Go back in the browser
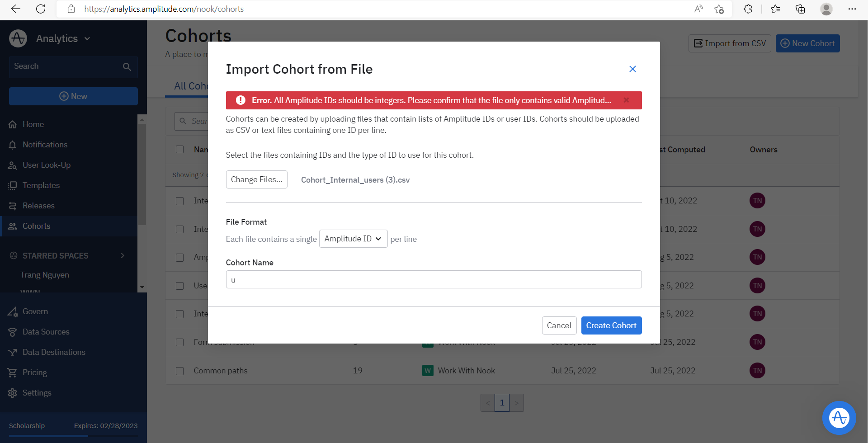The height and width of the screenshot is (443, 868). 16,9
